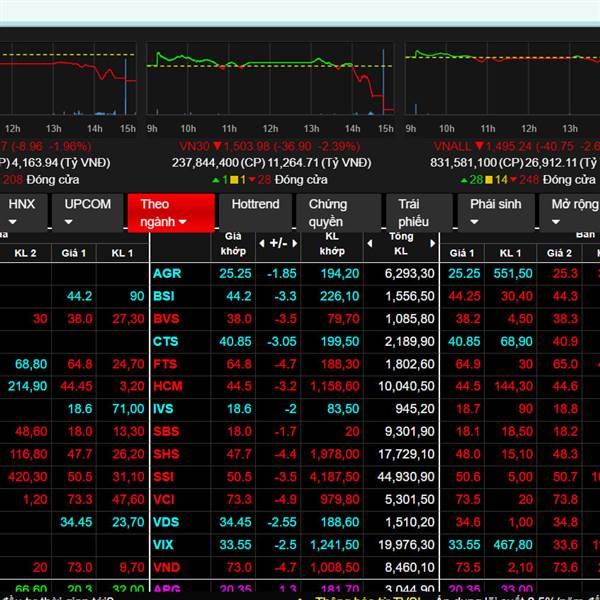Image resolution: width=600 pixels, height=600 pixels.
Task: Click AGR total volume 6,293,30
Action: pyautogui.click(x=410, y=274)
